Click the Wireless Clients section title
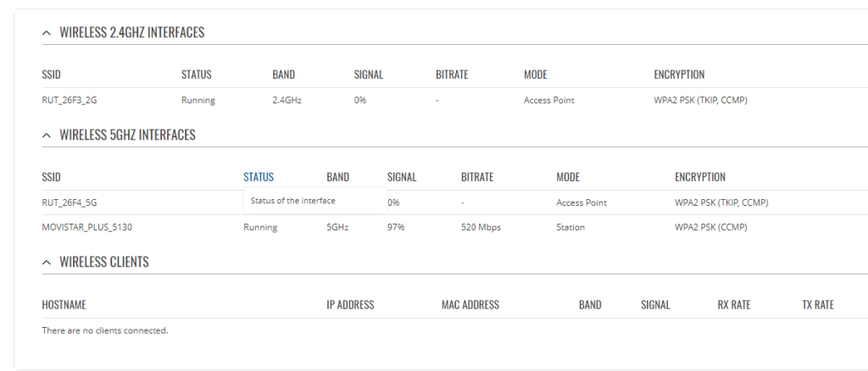868x371 pixels. pos(104,262)
